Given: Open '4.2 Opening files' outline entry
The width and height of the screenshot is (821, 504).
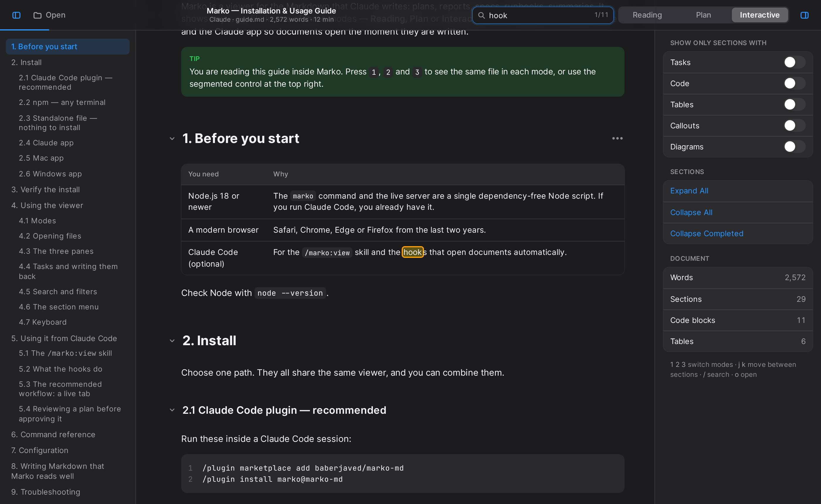Looking at the screenshot, I should click(x=68, y=236).
